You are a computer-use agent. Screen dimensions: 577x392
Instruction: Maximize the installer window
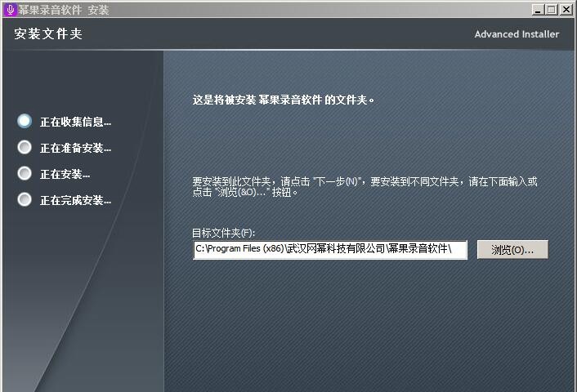pos(552,10)
